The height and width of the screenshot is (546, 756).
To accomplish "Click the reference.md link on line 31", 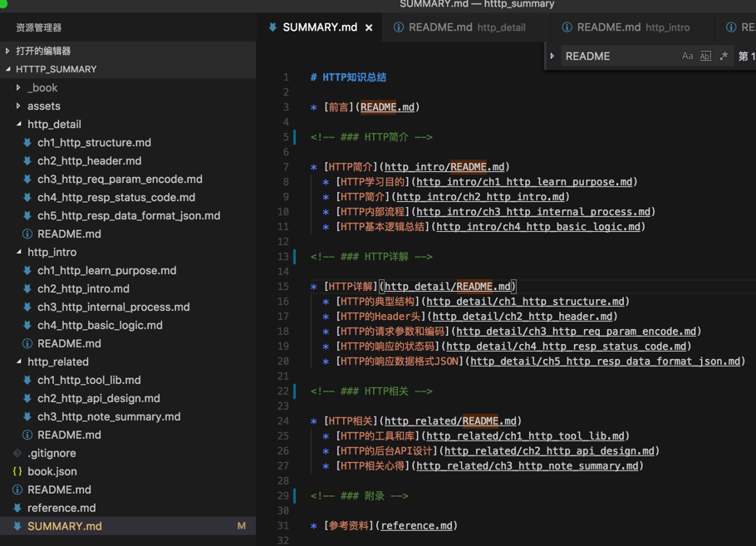I will point(416,525).
